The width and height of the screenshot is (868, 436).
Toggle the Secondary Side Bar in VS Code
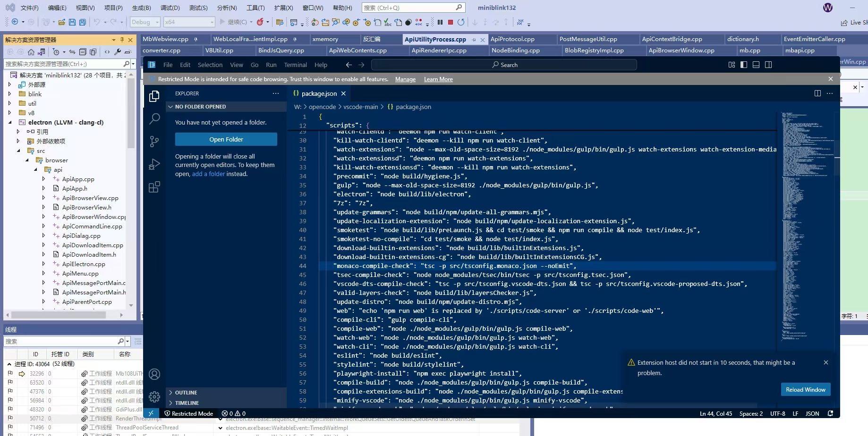tap(768, 65)
